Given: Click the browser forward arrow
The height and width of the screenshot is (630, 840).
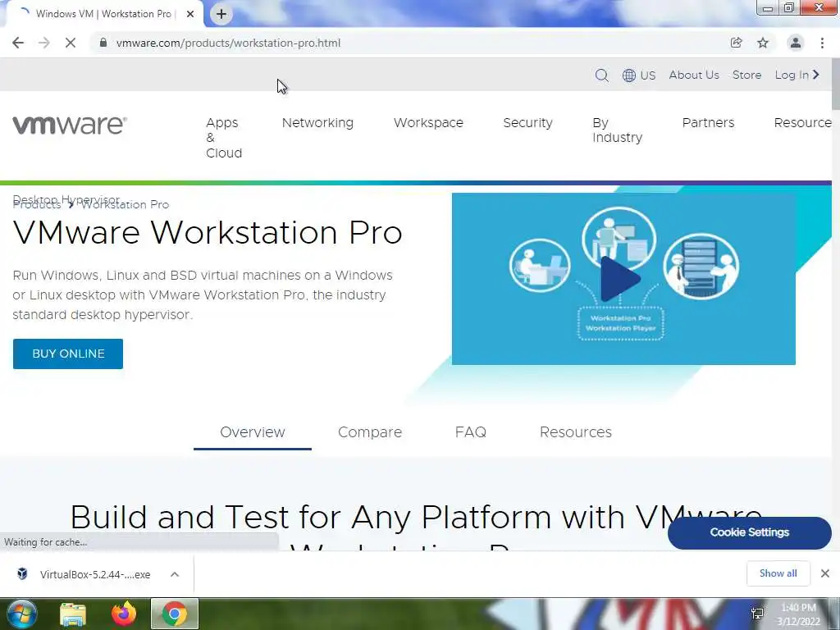Looking at the screenshot, I should pos(44,43).
